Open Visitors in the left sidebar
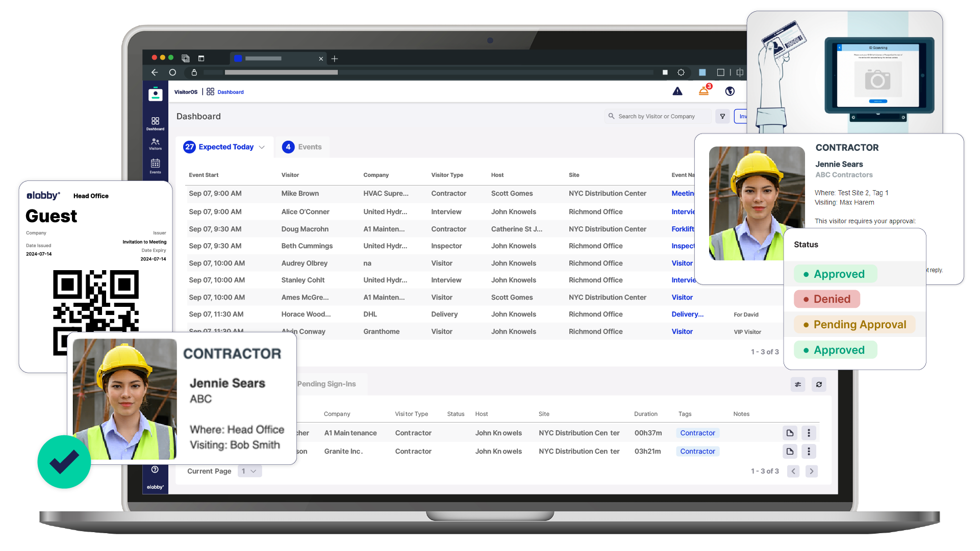 click(155, 144)
